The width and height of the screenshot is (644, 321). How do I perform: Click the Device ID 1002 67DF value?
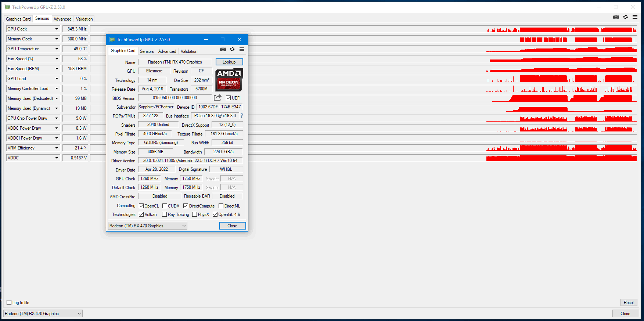pyautogui.click(x=220, y=107)
